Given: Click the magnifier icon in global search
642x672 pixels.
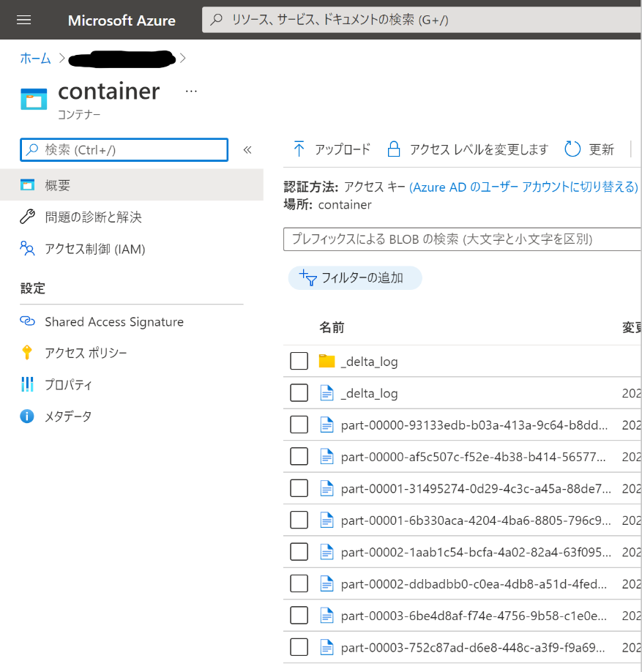Looking at the screenshot, I should pyautogui.click(x=217, y=19).
